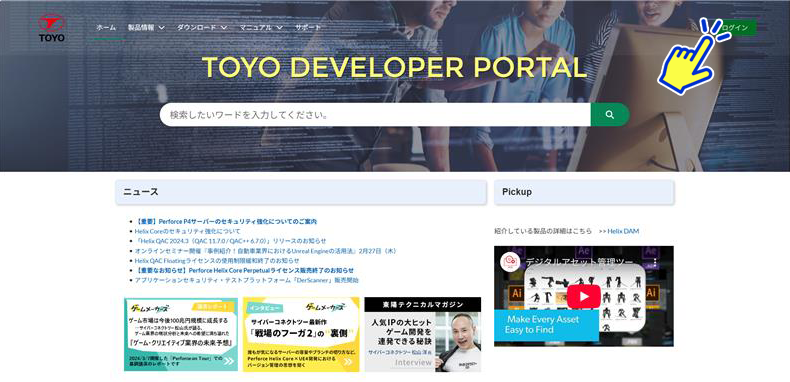Expand the 製品情報 dropdown menu
The height and width of the screenshot is (382, 790).
click(x=146, y=28)
